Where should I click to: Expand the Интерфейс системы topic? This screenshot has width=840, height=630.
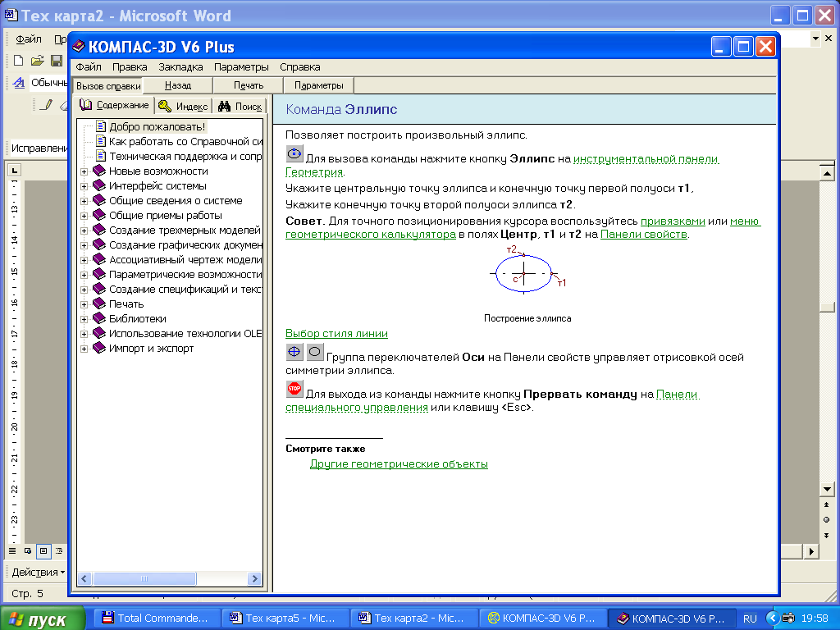coord(84,186)
